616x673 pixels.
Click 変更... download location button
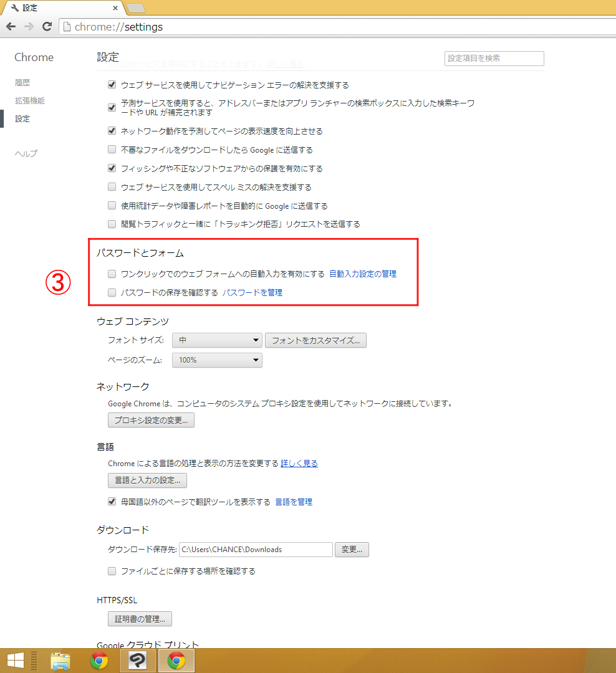coord(352,550)
